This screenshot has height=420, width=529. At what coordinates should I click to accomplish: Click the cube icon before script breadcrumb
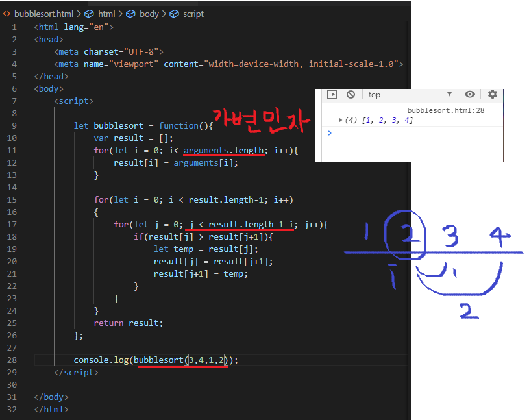point(174,14)
